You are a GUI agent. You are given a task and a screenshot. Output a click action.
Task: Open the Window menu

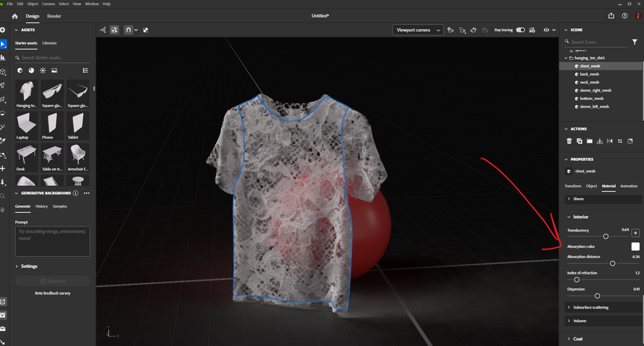coord(92,4)
